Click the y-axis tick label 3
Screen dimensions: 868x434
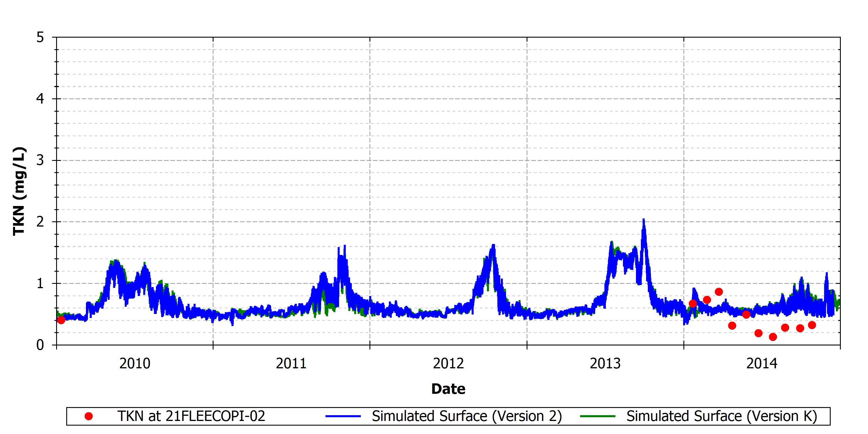tap(40, 160)
